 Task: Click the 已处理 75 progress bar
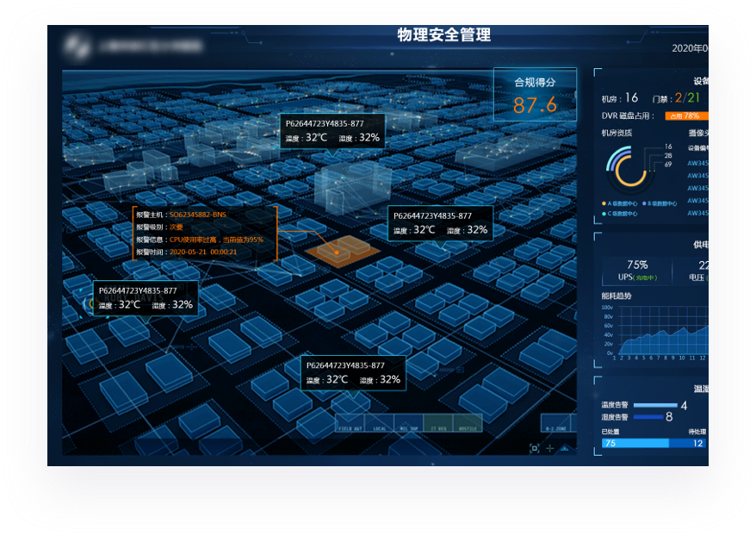click(635, 443)
